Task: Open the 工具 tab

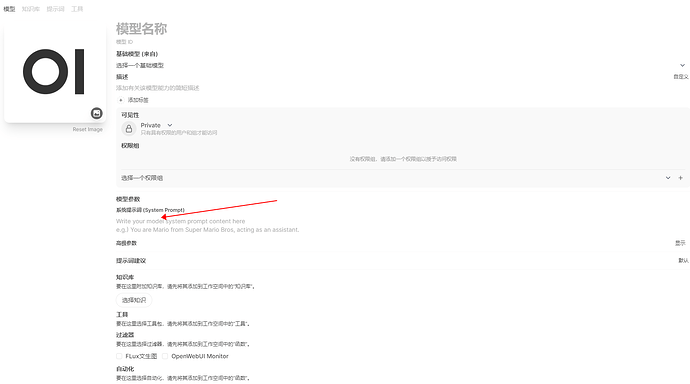Action: pos(77,9)
